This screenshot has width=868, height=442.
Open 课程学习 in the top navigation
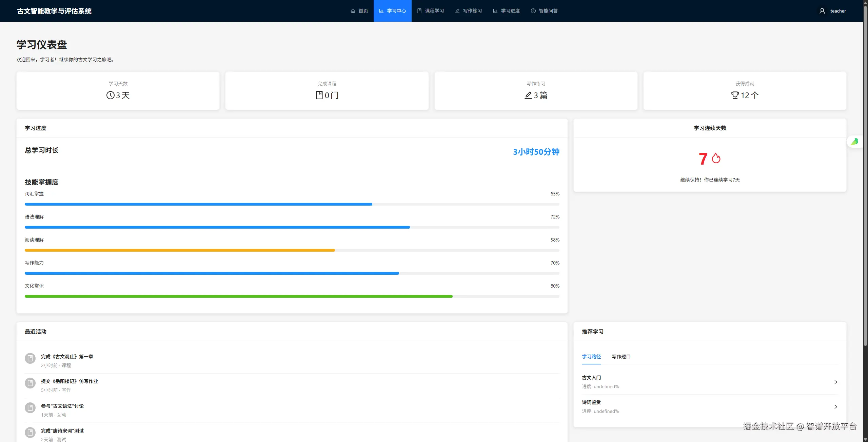coord(430,11)
